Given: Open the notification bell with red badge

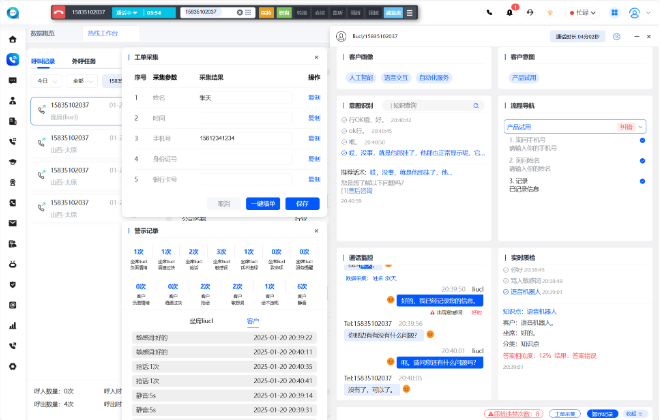Looking at the screenshot, I should point(510,13).
